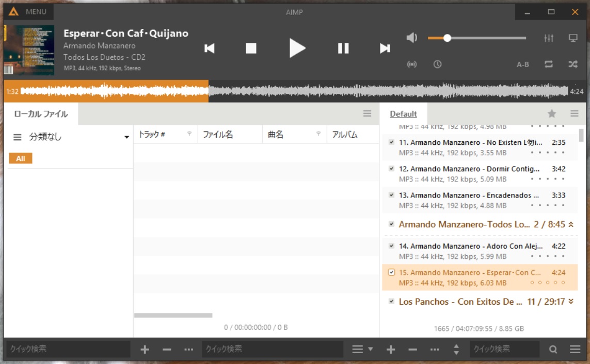Open internet radio capture icon

pos(412,64)
